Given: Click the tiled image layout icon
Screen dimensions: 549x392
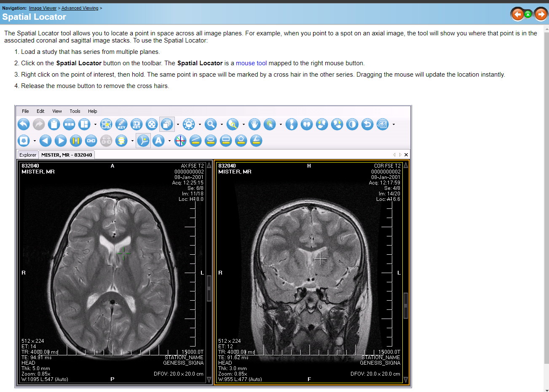Looking at the screenshot, I should tap(84, 124).
